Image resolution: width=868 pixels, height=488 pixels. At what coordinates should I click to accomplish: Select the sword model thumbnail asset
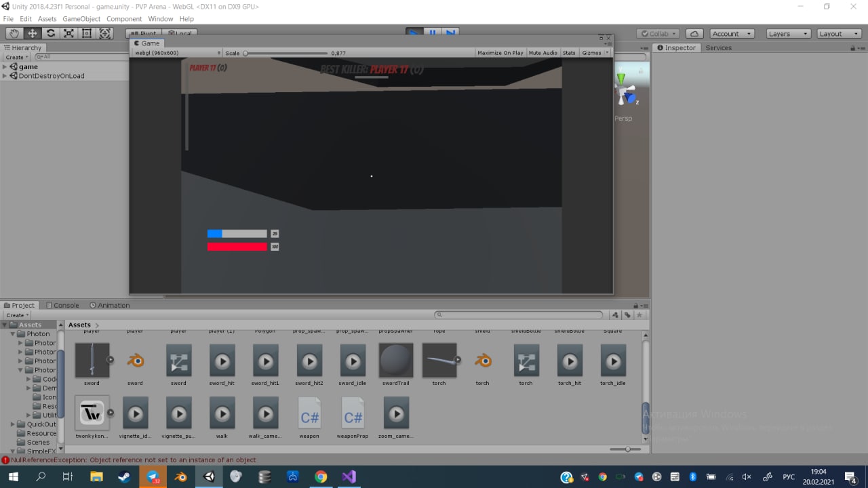(92, 365)
